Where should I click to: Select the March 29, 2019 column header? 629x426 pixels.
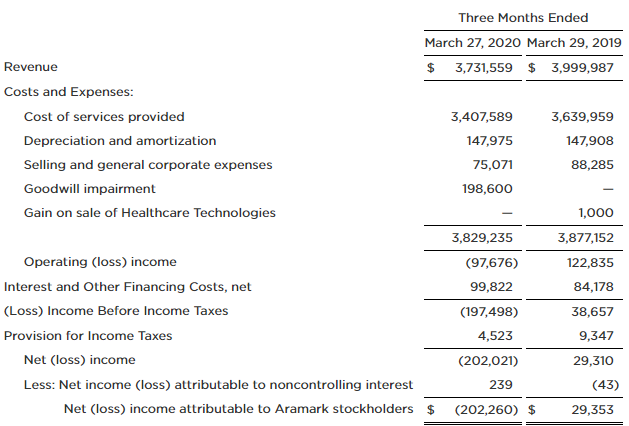[571, 43]
